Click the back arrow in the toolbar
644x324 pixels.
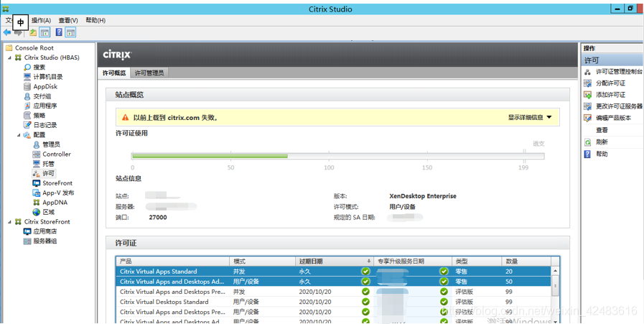coord(7,32)
